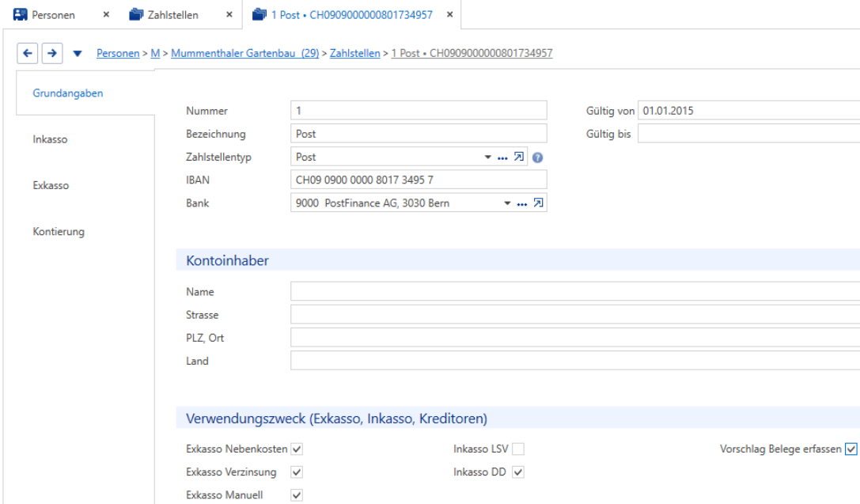Close the Zahlstellen tab
860x504 pixels.
229,15
